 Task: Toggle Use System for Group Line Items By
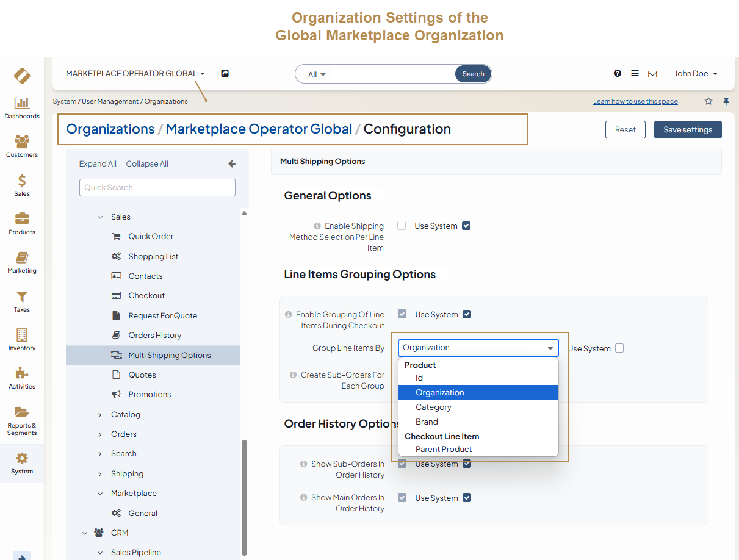[619, 348]
